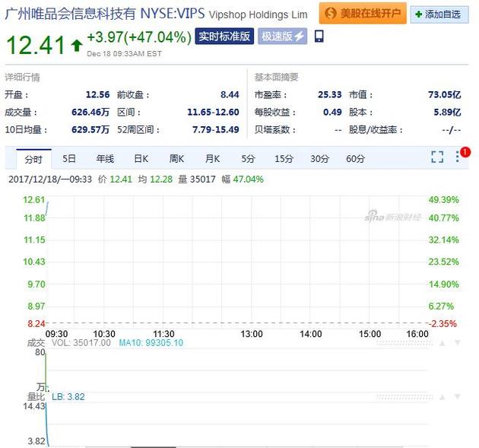479x448 pixels.
Task: Click the 12.41 current price
Action: 36,45
